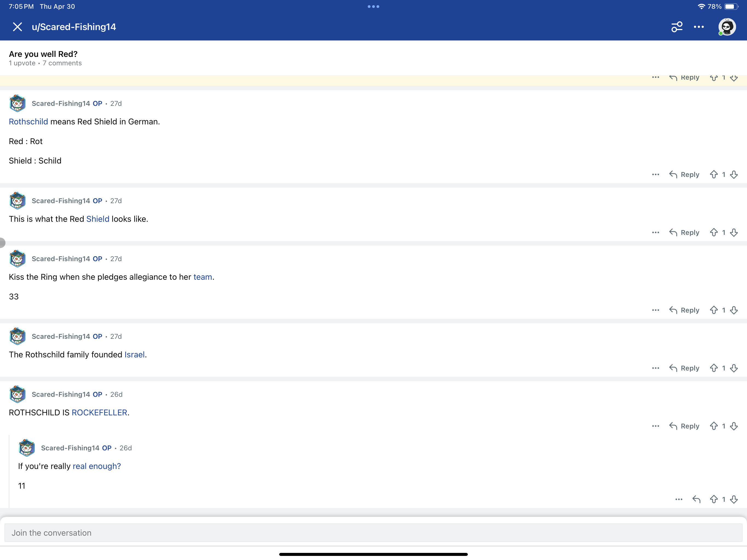Open the comment sort/filter options icon
747x560 pixels.
[677, 27]
